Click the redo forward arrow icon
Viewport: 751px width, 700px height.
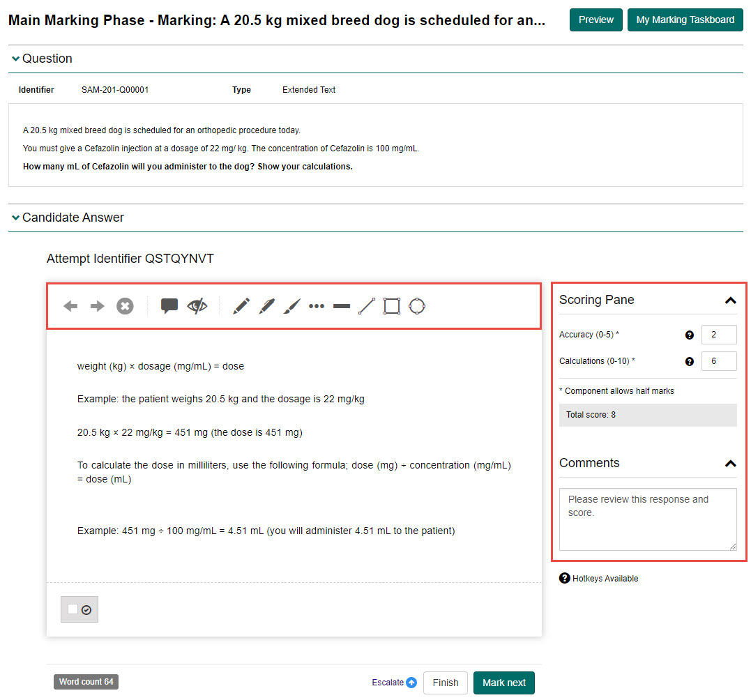coord(98,306)
